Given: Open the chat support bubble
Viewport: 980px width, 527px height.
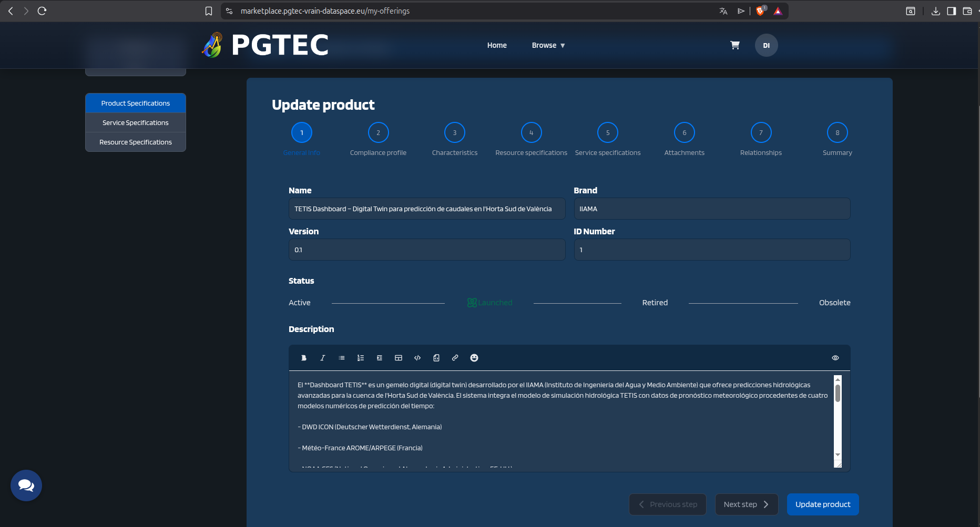Looking at the screenshot, I should pos(26,485).
